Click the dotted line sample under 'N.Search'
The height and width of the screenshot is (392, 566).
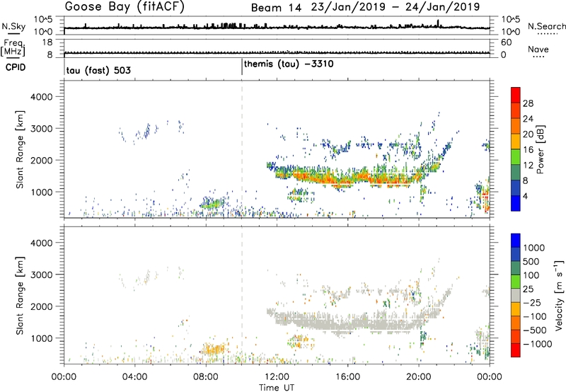tap(547, 33)
